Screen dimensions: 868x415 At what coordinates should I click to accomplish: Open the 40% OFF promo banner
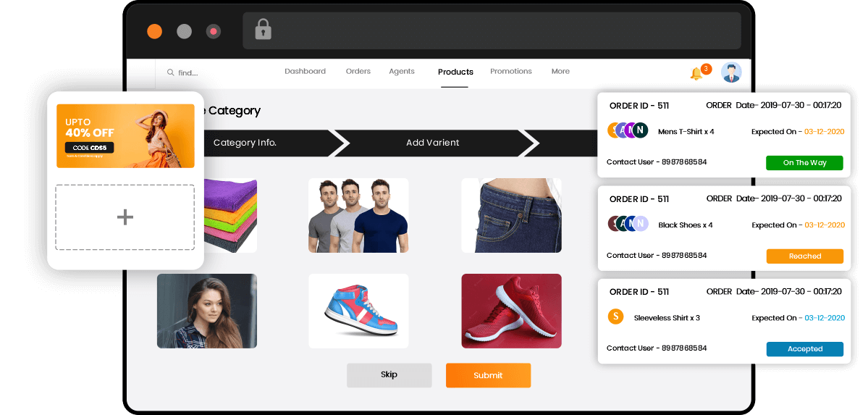125,135
